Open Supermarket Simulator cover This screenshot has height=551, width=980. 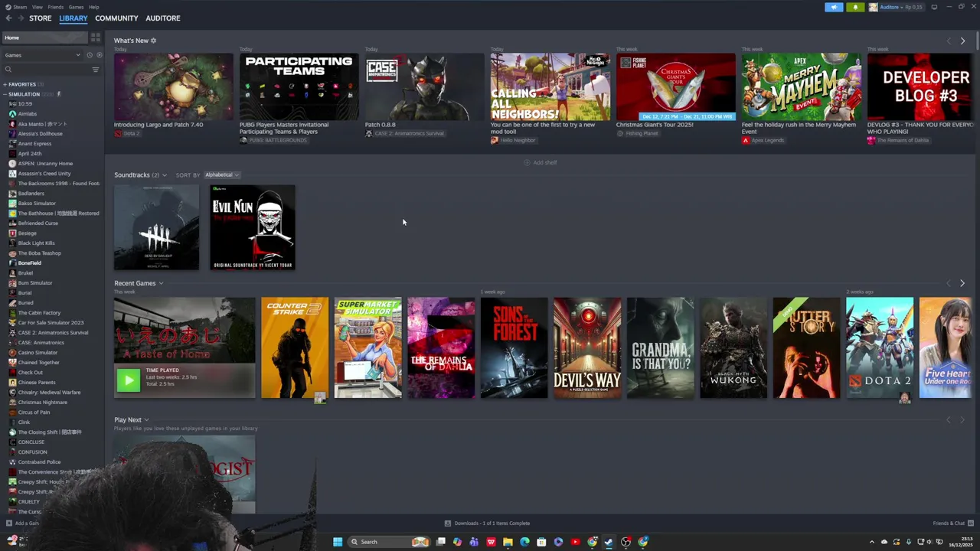(367, 347)
